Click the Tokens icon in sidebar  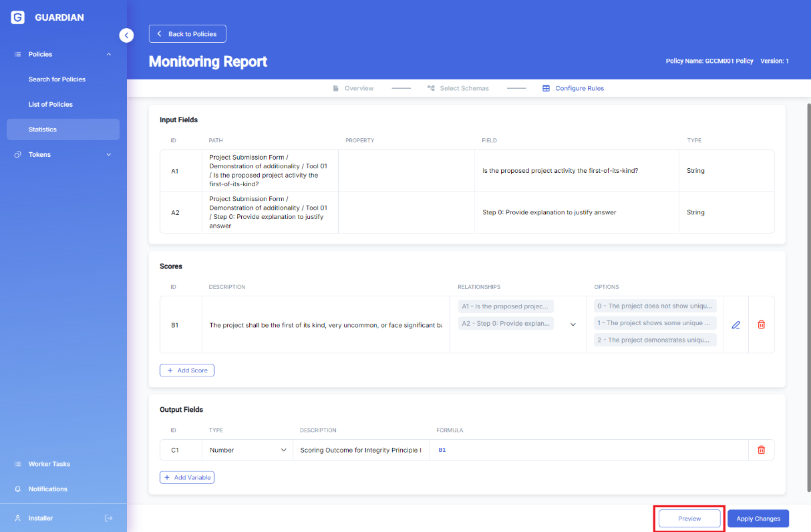[18, 154]
